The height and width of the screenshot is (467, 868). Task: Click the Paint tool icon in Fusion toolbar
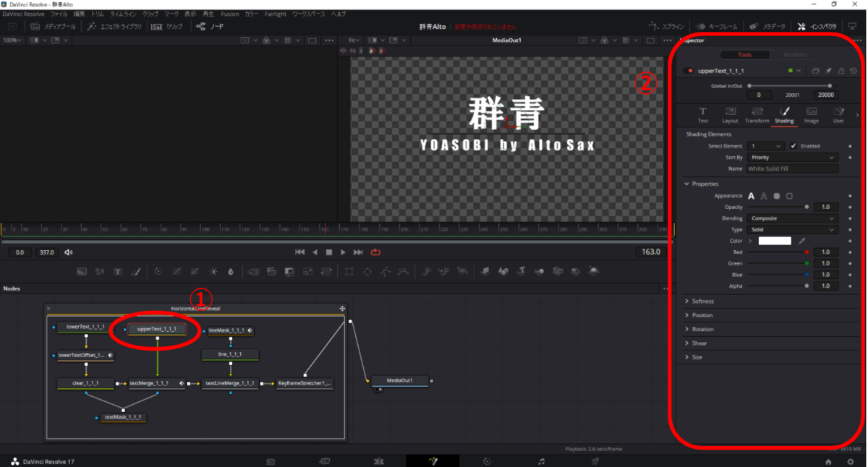pyautogui.click(x=136, y=272)
